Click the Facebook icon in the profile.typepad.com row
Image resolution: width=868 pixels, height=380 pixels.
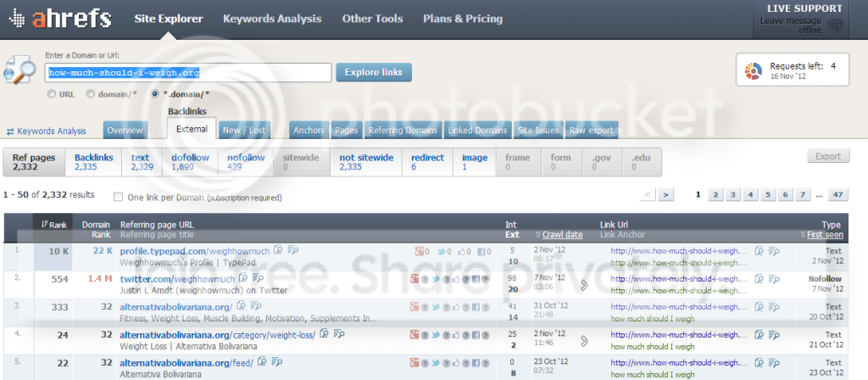[x=481, y=251]
